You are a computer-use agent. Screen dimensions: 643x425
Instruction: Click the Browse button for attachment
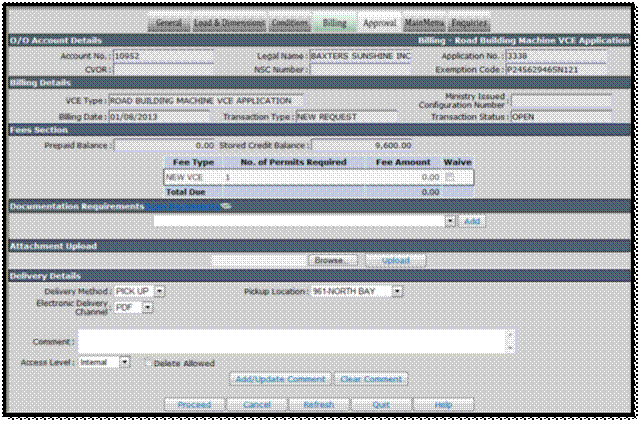pyautogui.click(x=332, y=260)
